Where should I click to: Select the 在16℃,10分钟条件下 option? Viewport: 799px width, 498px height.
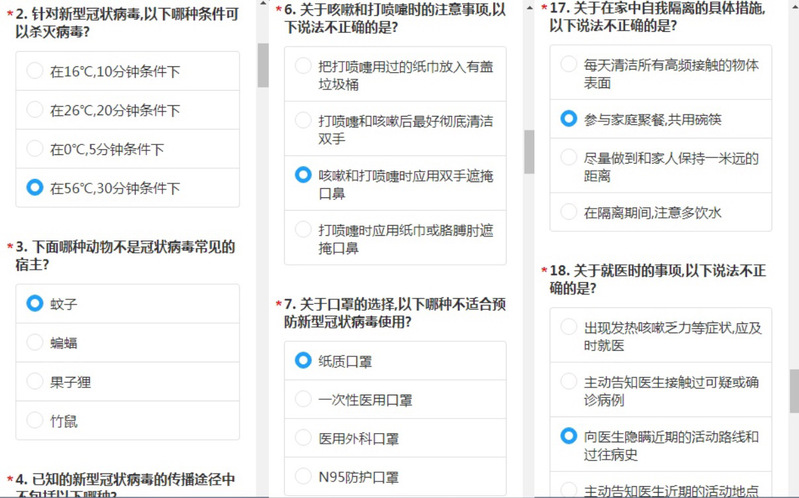36,72
